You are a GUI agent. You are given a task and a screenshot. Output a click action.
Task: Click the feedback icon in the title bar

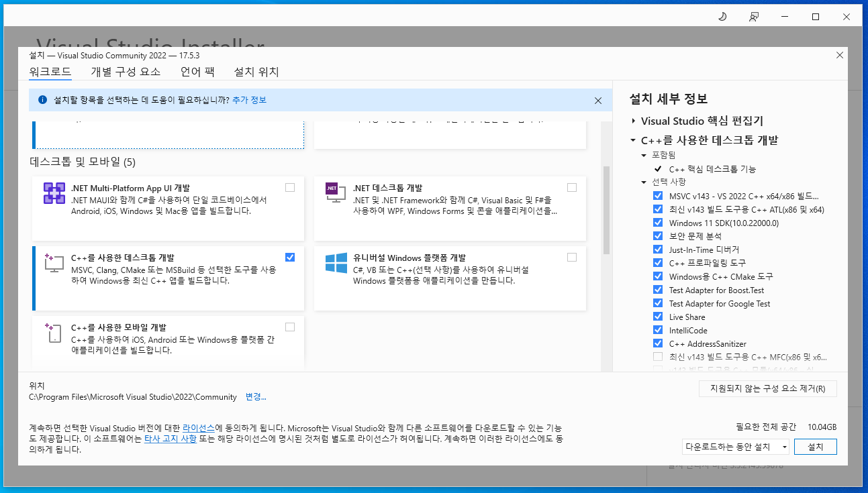[754, 17]
